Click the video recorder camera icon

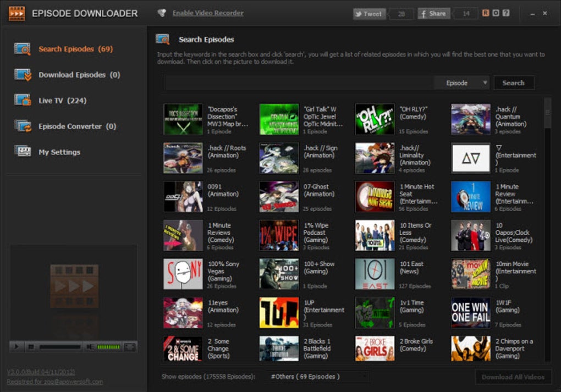(x=162, y=13)
